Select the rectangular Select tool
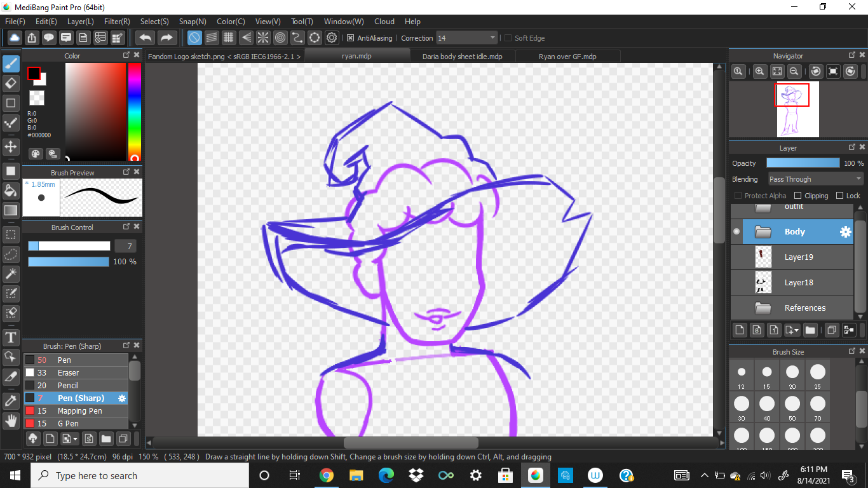The height and width of the screenshot is (488, 868). (x=11, y=234)
